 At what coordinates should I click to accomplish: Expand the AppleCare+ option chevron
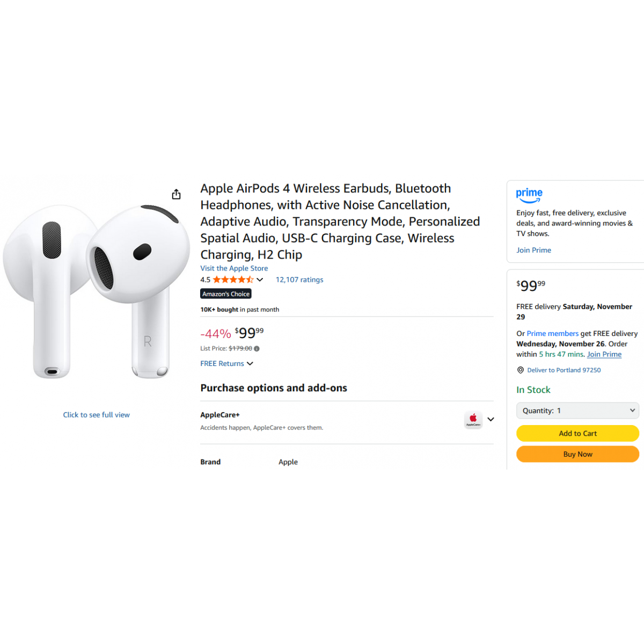(x=491, y=420)
